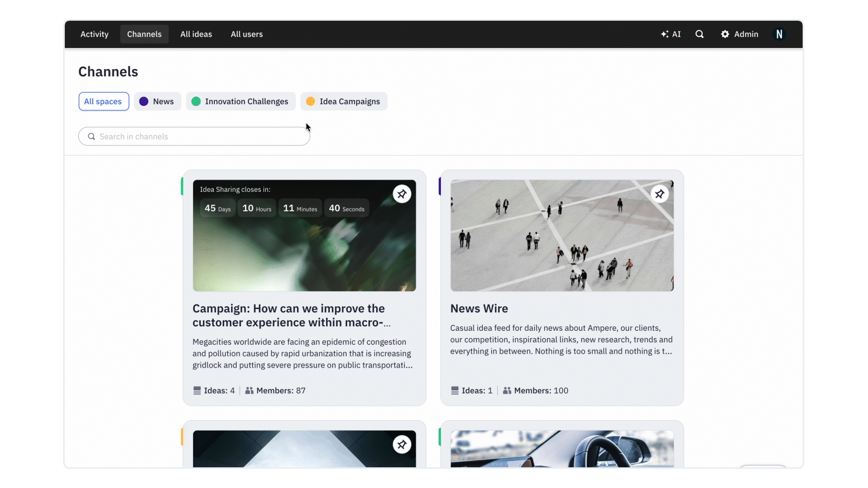The height and width of the screenshot is (488, 868).
Task: Filter by Innovation Challenges space
Action: [241, 102]
